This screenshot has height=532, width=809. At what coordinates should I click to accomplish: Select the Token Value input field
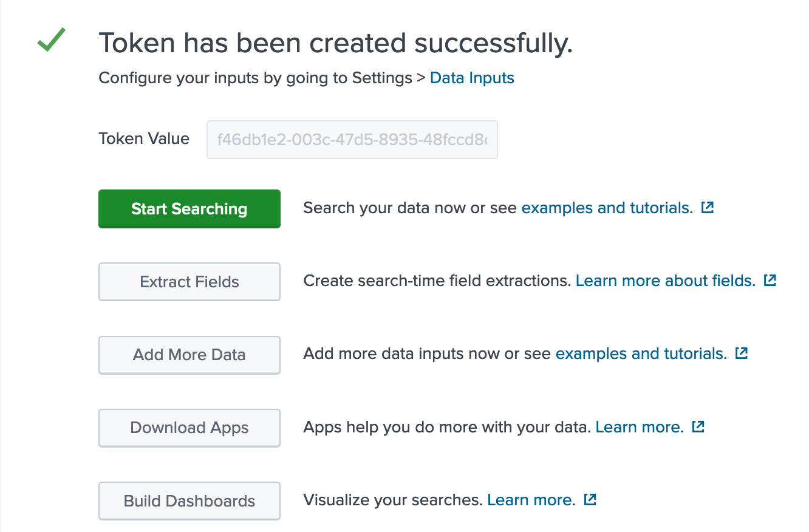[x=352, y=140]
